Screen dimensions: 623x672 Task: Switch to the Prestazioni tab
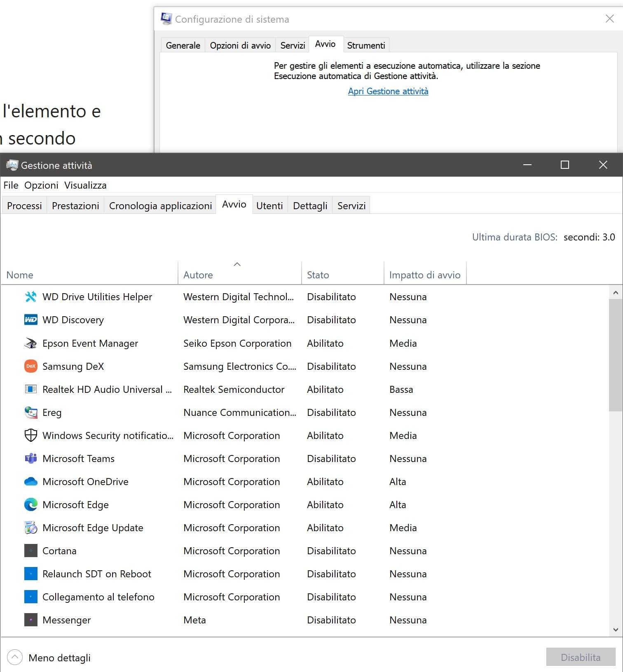pyautogui.click(x=75, y=205)
